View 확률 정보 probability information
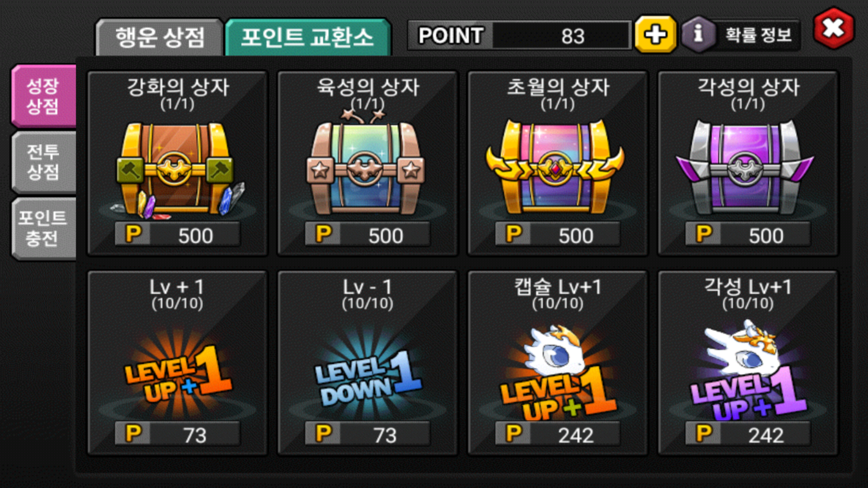The height and width of the screenshot is (488, 868). click(758, 35)
